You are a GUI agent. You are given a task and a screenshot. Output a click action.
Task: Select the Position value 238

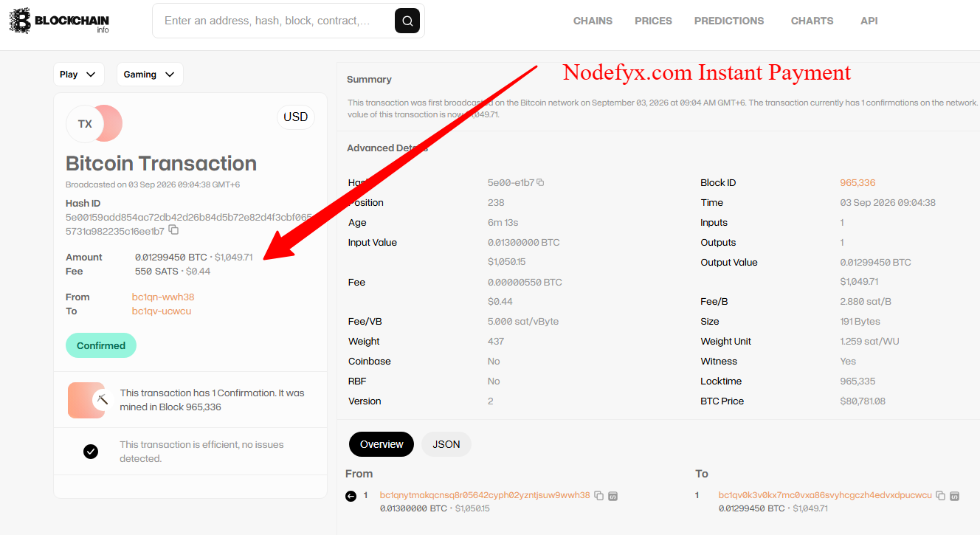point(496,202)
